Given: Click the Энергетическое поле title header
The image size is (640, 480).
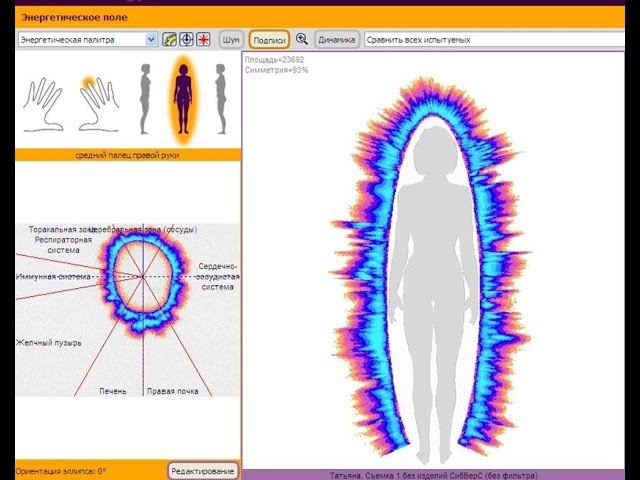Looking at the screenshot, I should pyautogui.click(x=74, y=18).
